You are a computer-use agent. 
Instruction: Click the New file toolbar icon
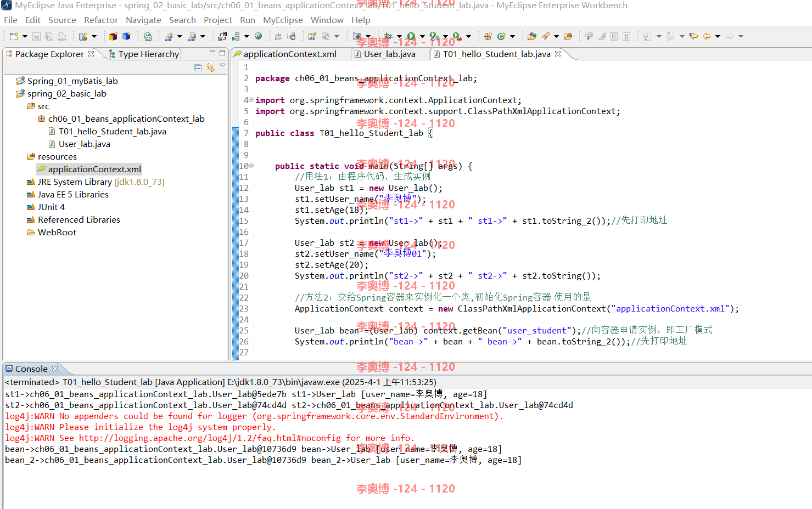coord(14,36)
